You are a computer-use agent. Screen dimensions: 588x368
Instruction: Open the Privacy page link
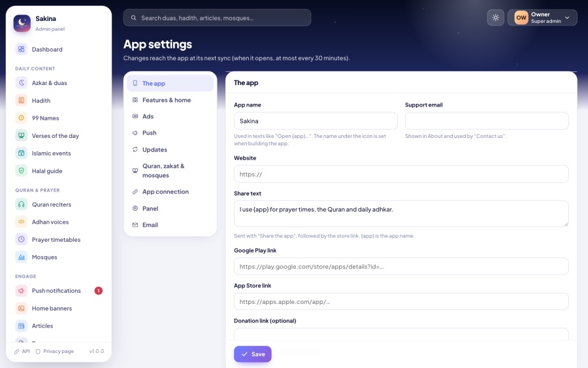pos(55,351)
